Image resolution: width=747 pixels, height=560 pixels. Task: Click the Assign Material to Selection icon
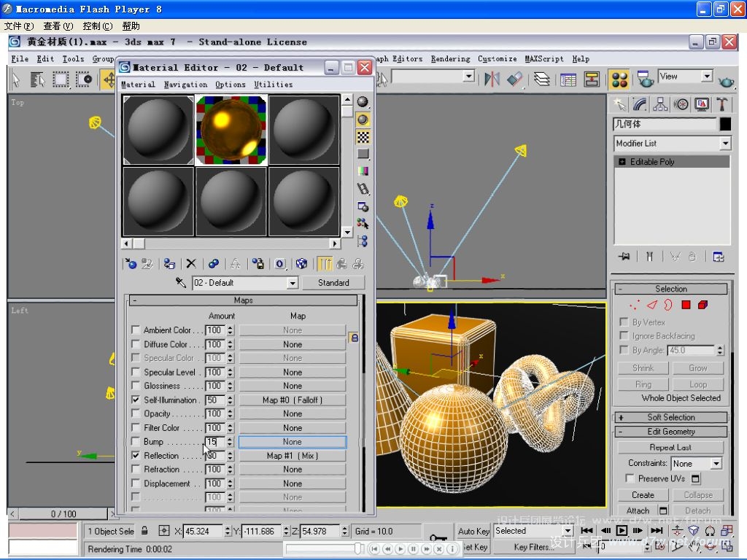[169, 264]
